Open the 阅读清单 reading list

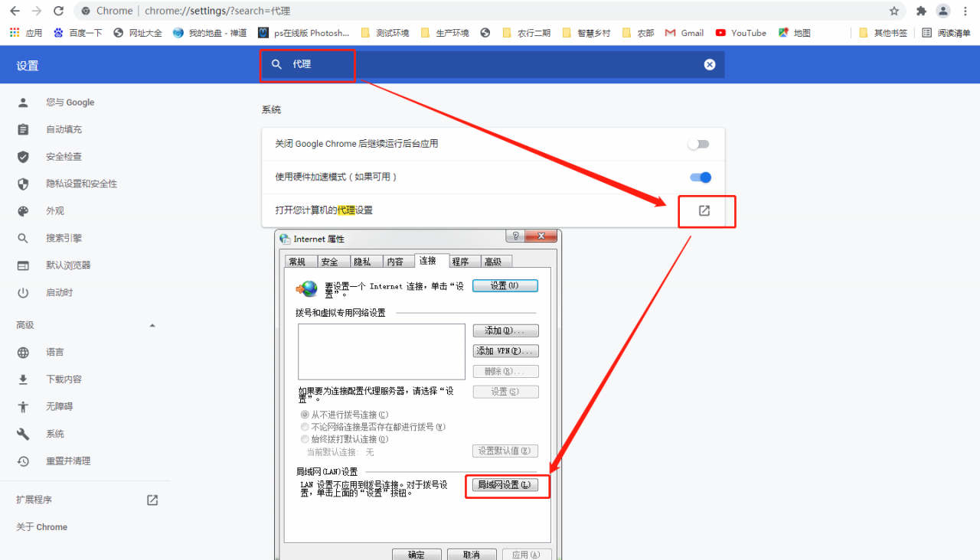[x=946, y=33]
